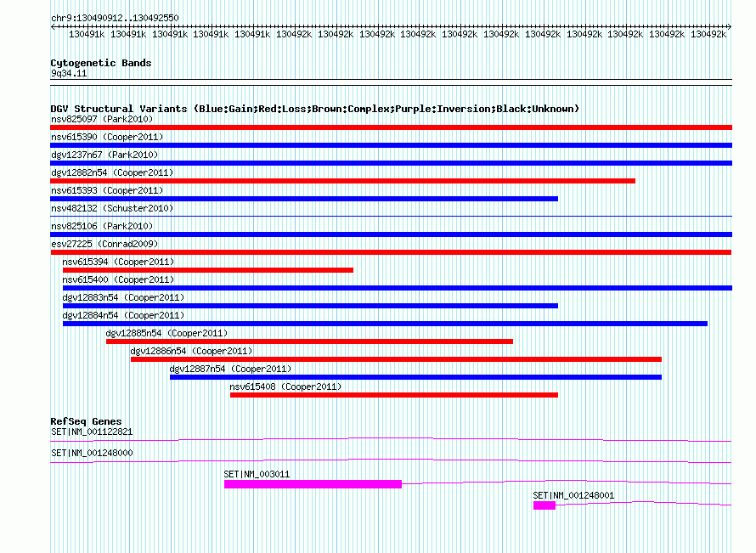Screen dimensions: 756x553
Task: Select the SET|NM_001248000 intron line
Action: pyautogui.click(x=391, y=461)
